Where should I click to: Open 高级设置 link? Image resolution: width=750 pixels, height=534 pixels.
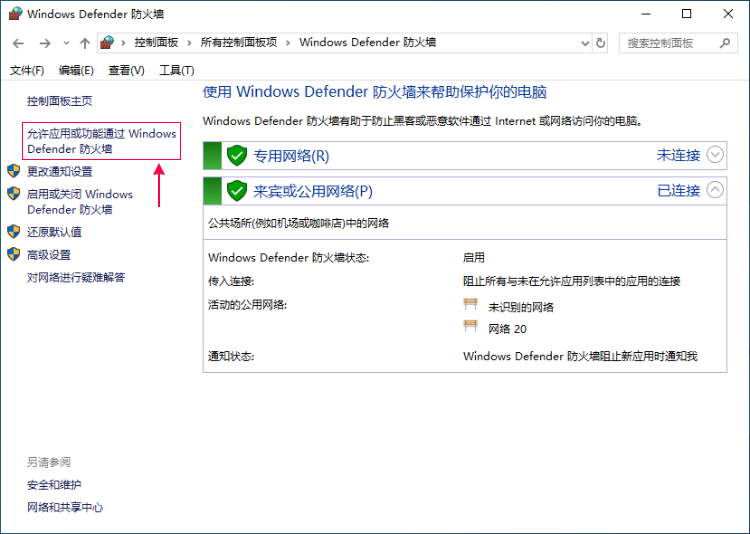pyautogui.click(x=49, y=255)
